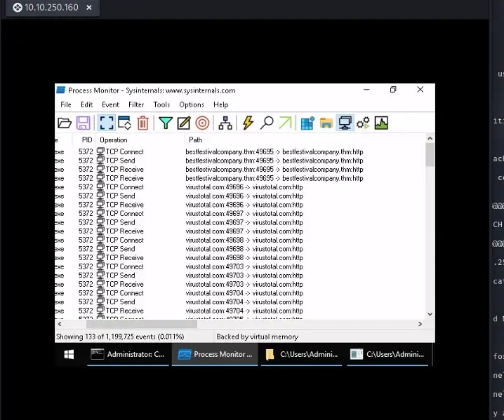Click the vertical scrollbar down arrow

[430, 314]
